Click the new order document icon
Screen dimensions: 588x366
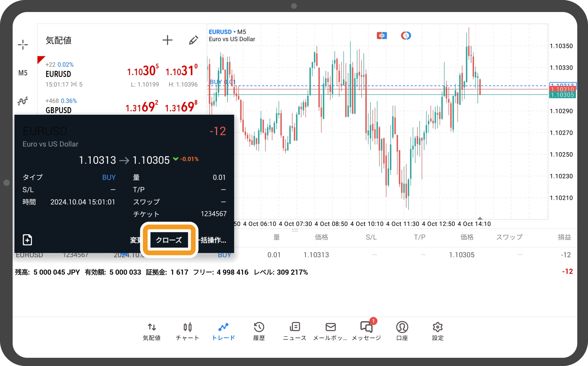27,240
